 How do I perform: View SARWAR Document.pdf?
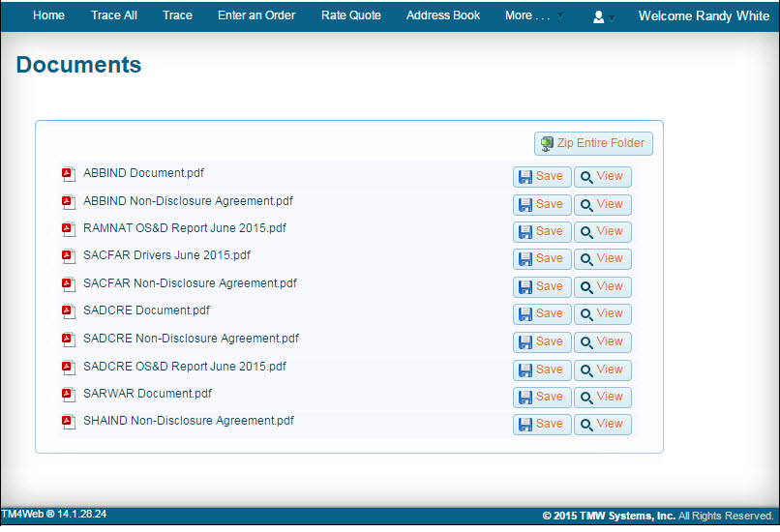click(602, 397)
